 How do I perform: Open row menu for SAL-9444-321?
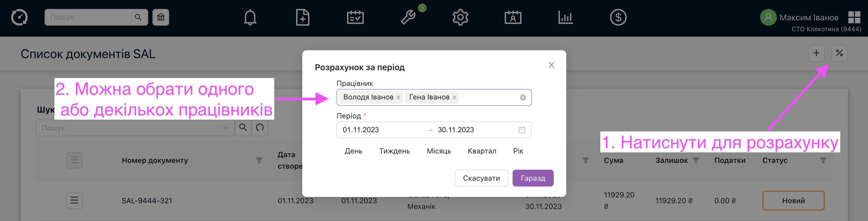coord(74,201)
